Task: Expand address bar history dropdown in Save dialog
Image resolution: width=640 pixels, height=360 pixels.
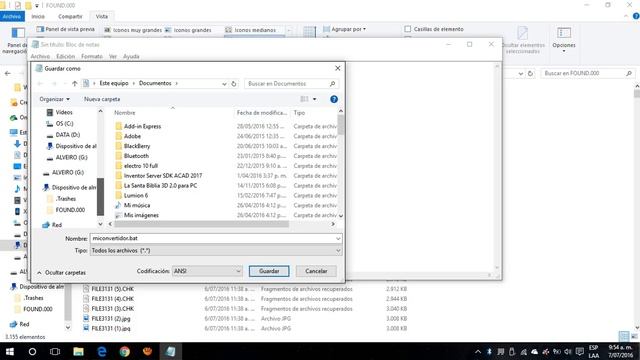Action: pyautogui.click(x=224, y=84)
